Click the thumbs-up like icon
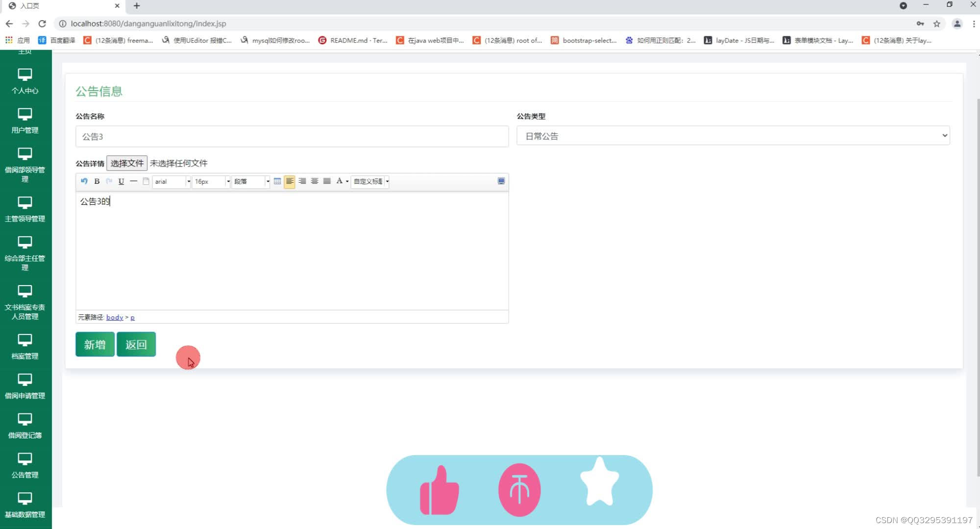Screen dimensions: 980x529 click(x=440, y=490)
